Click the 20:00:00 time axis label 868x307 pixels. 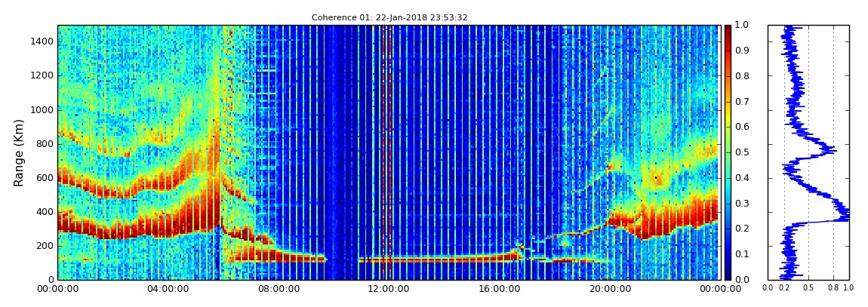pyautogui.click(x=609, y=289)
